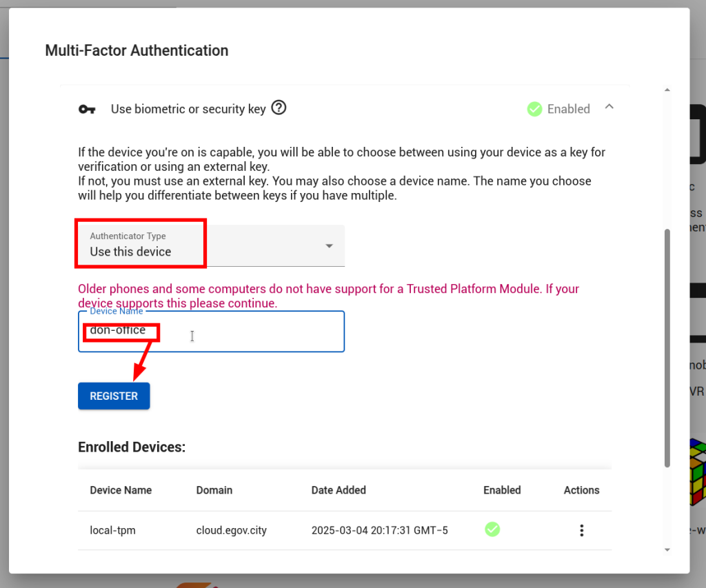Click the green enabled check for local-tpm
Image resolution: width=706 pixels, height=588 pixels.
click(x=492, y=529)
